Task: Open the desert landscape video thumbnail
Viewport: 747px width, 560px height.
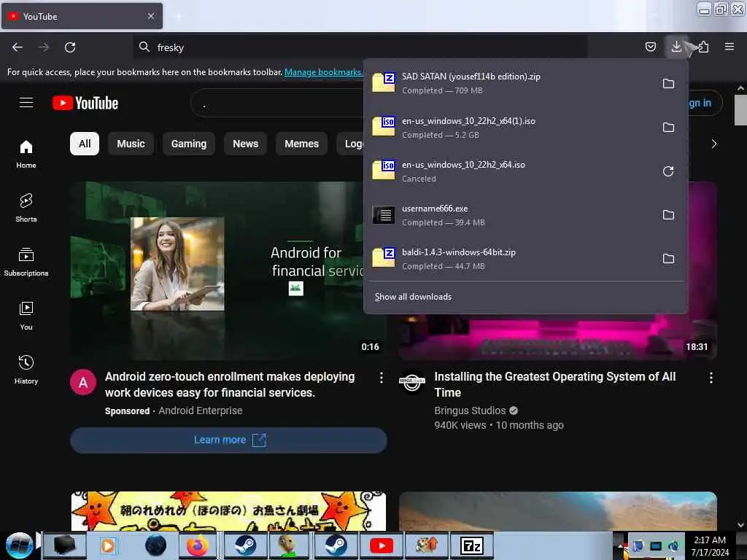Action: pos(558,511)
